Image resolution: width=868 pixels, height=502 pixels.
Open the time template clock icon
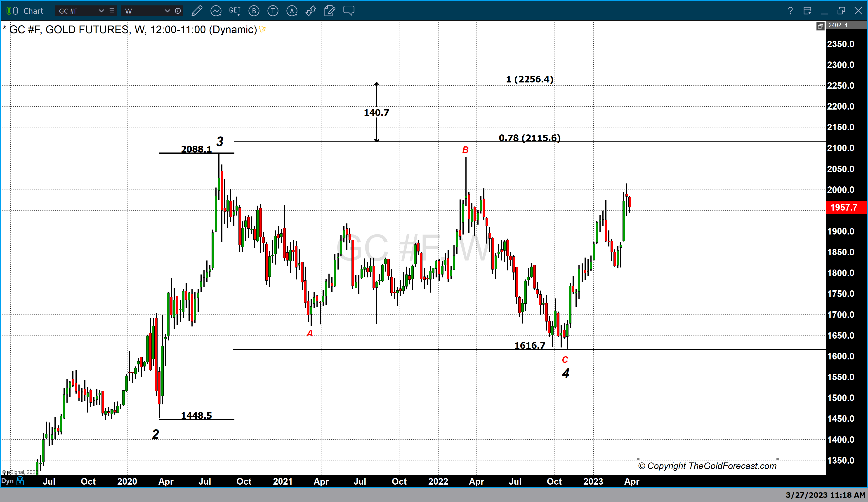tap(178, 11)
